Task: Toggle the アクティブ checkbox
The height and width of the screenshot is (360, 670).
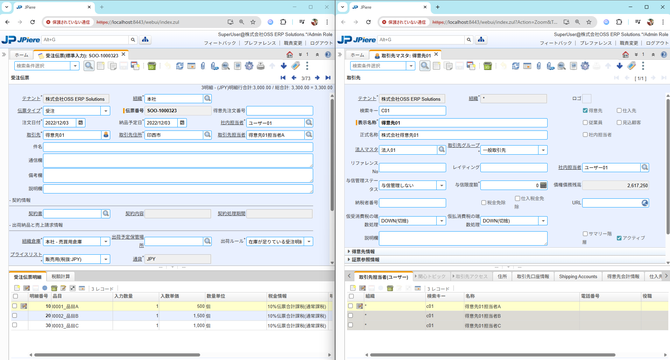Action: (x=619, y=238)
